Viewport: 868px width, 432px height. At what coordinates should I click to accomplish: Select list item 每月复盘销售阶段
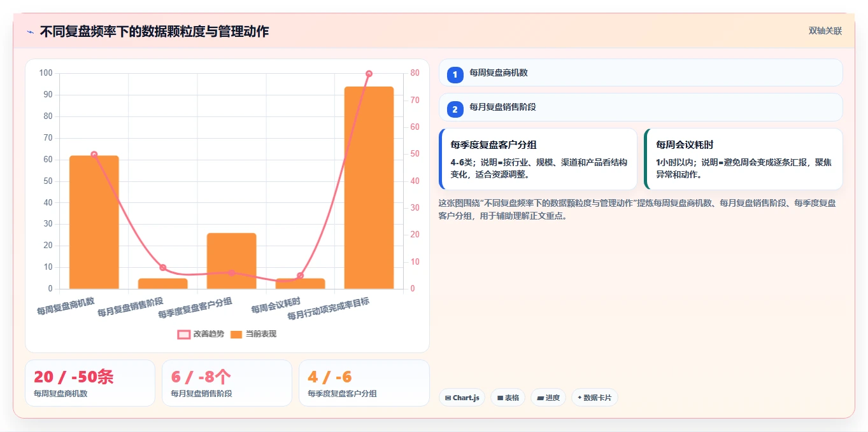coord(641,107)
